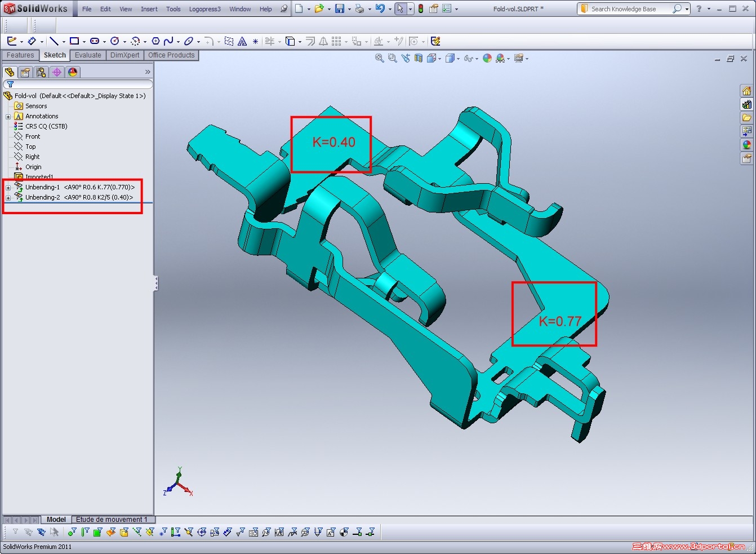Select the Corner Rectangle tool
This screenshot has width=756, height=554.
coord(74,41)
